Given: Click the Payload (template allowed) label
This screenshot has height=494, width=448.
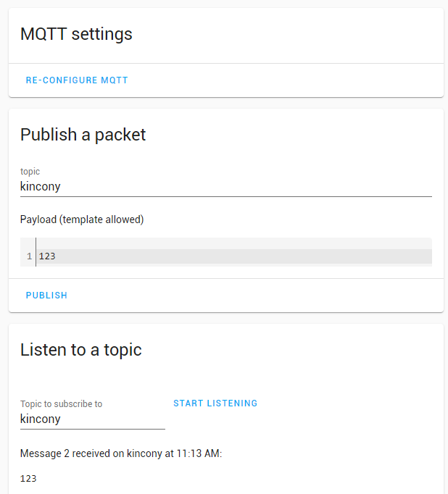Looking at the screenshot, I should 82,219.
